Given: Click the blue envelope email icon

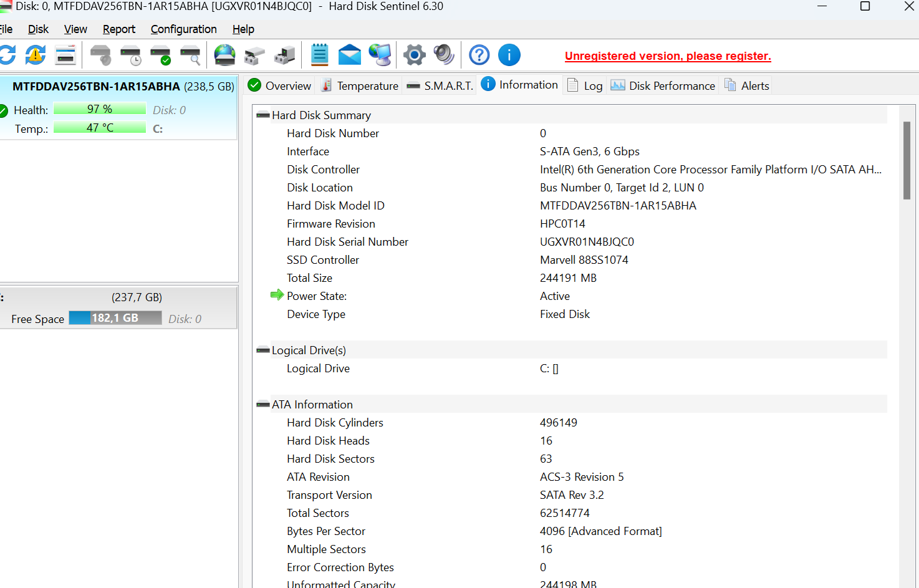Looking at the screenshot, I should 349,55.
